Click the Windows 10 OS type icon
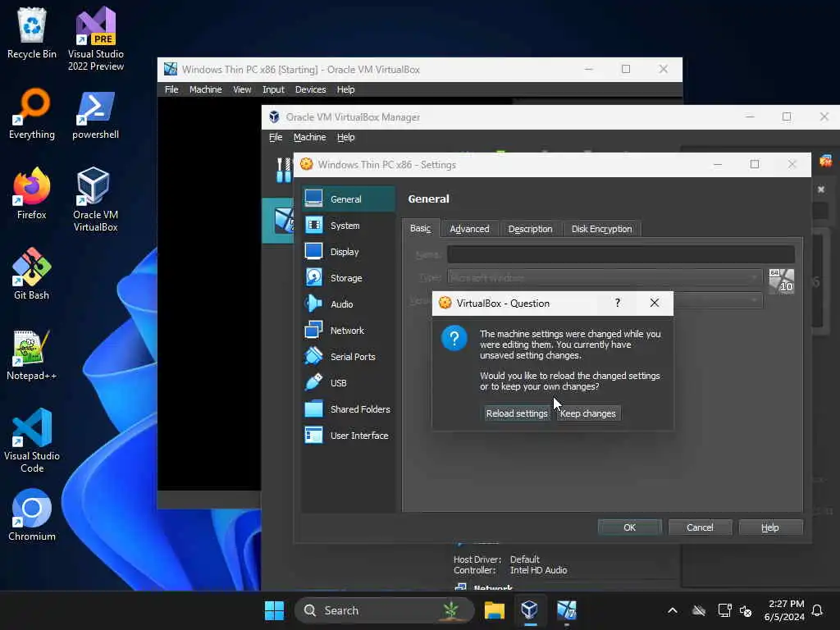Viewport: 840px width, 630px height. [x=781, y=281]
